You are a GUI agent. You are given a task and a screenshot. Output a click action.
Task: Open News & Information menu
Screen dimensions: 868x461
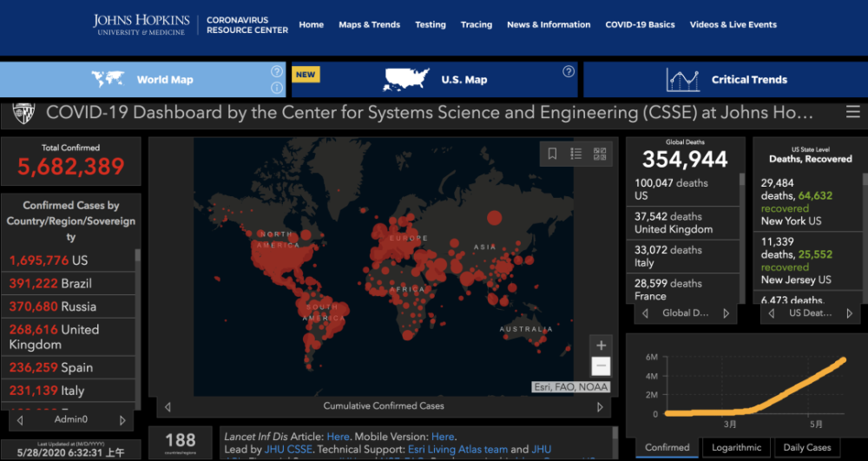click(549, 24)
